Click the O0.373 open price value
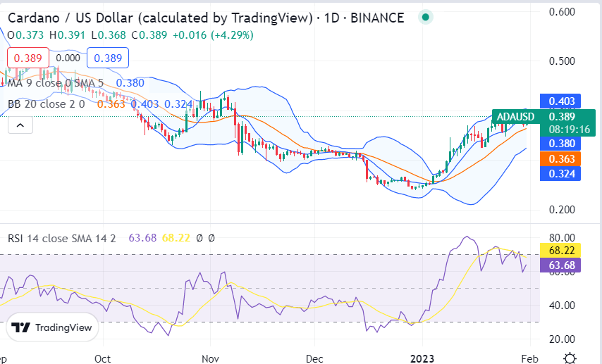 click(x=25, y=35)
